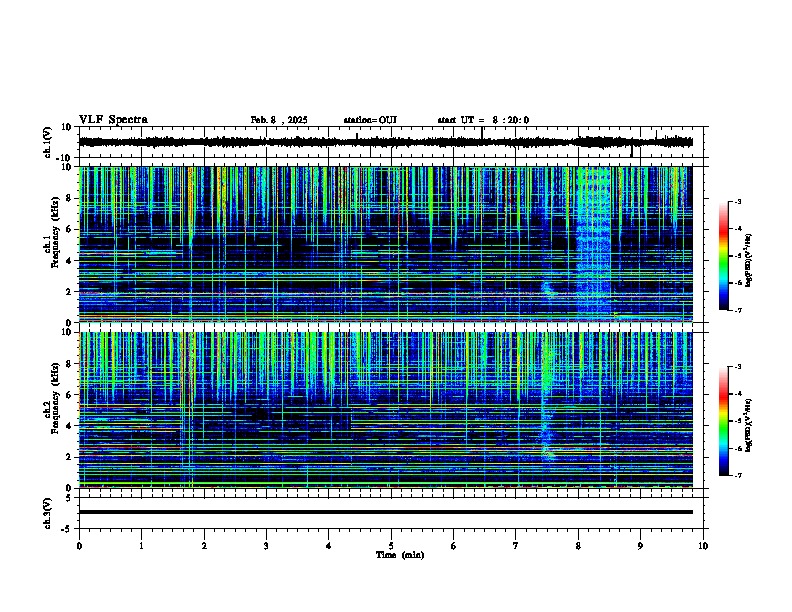The height and width of the screenshot is (612, 792).
Task: Click the "4" kHz tick on ch.2 frequency axis
Action: click(x=70, y=426)
